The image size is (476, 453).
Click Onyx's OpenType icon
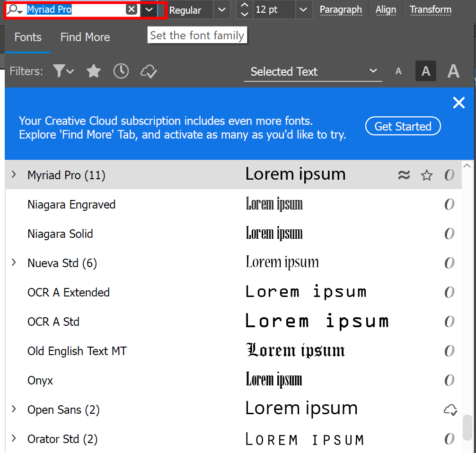click(x=450, y=380)
